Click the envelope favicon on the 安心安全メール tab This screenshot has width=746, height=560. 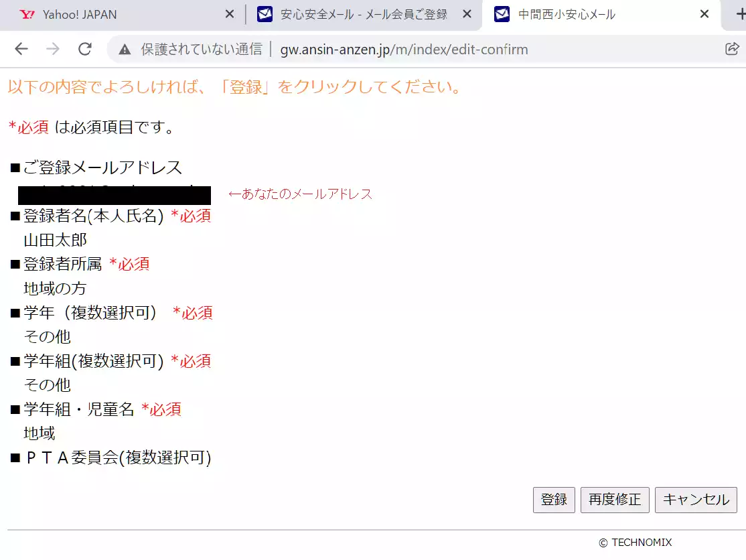click(264, 14)
